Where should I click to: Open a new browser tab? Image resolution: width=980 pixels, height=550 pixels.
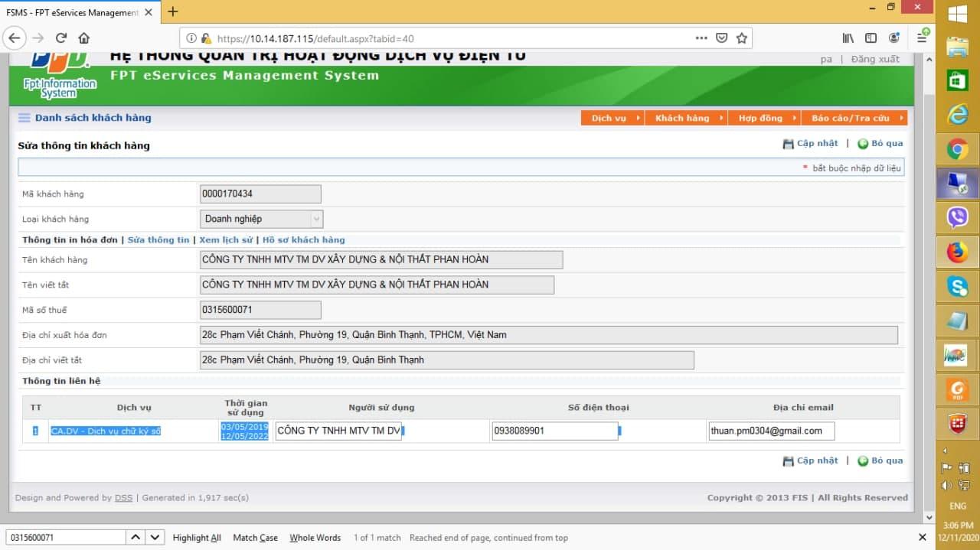coord(172,11)
